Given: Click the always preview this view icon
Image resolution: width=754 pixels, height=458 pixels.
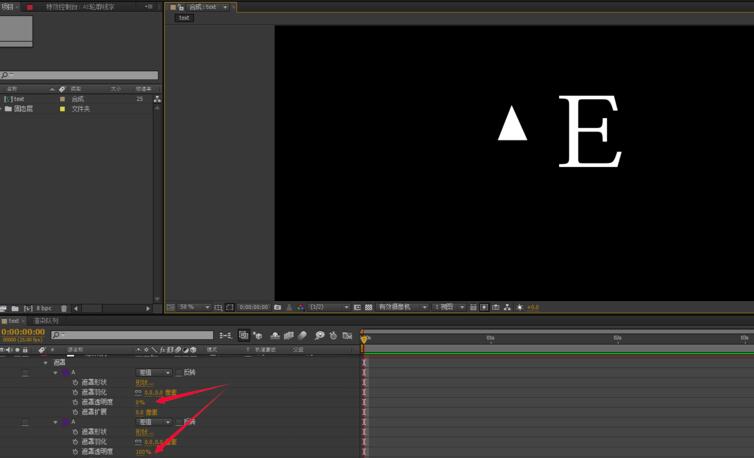Looking at the screenshot, I should click(x=170, y=307).
